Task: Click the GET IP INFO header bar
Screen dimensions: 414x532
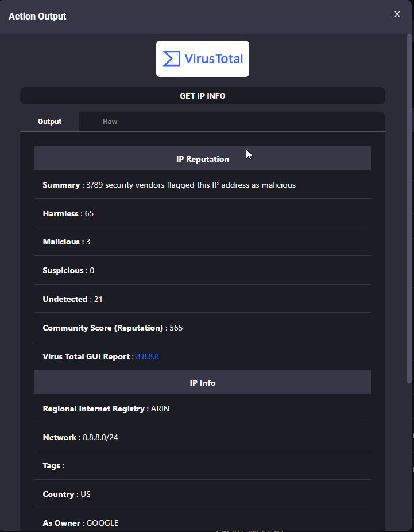Action: pos(203,96)
